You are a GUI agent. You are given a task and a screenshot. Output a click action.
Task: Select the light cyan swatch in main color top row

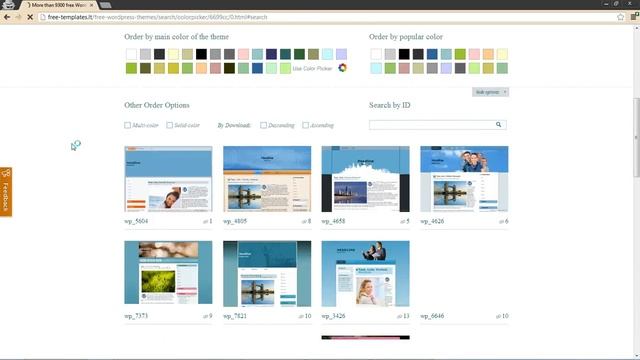click(x=327, y=54)
